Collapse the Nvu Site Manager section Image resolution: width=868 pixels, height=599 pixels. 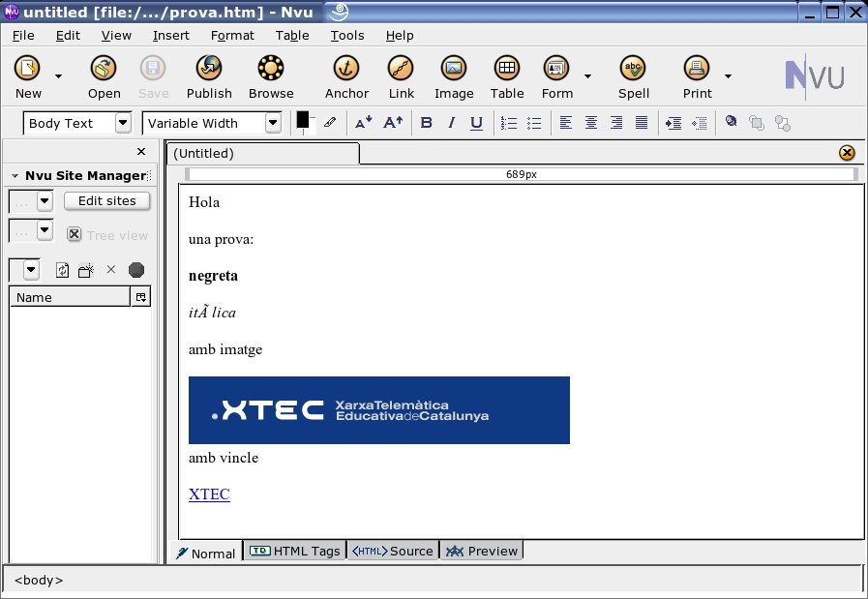[15, 175]
